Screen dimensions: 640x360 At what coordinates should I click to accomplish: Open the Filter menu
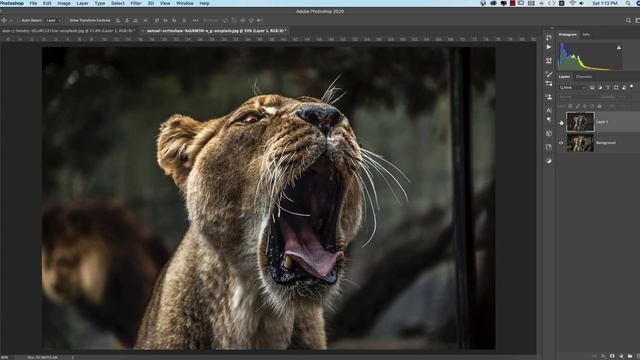click(x=136, y=3)
